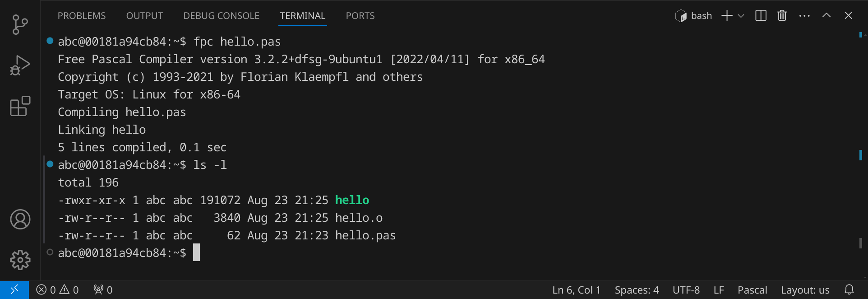Switch to the DEBUG CONSOLE tab
The image size is (868, 299).
tap(221, 16)
